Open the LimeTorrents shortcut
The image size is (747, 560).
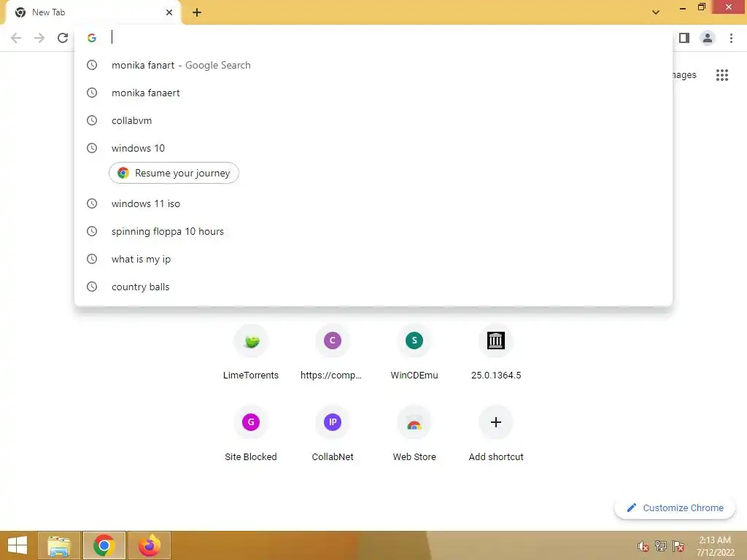(251, 352)
